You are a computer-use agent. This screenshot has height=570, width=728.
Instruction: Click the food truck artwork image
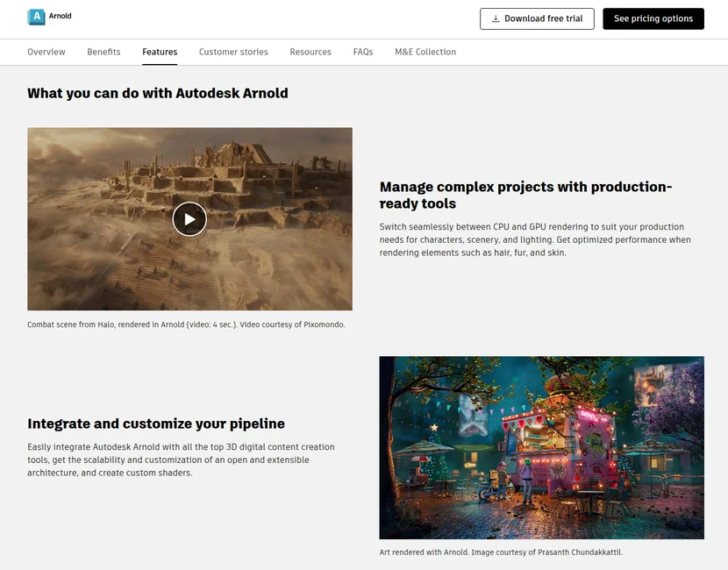[541, 447]
